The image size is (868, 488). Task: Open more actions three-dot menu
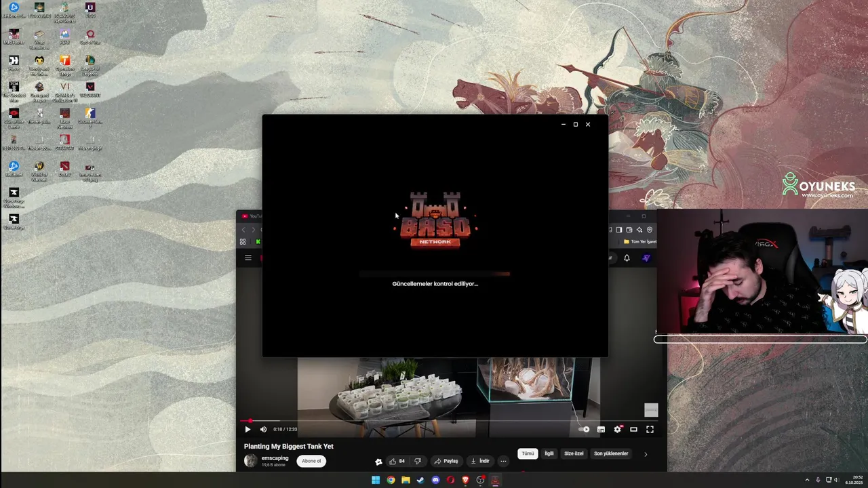tap(503, 461)
